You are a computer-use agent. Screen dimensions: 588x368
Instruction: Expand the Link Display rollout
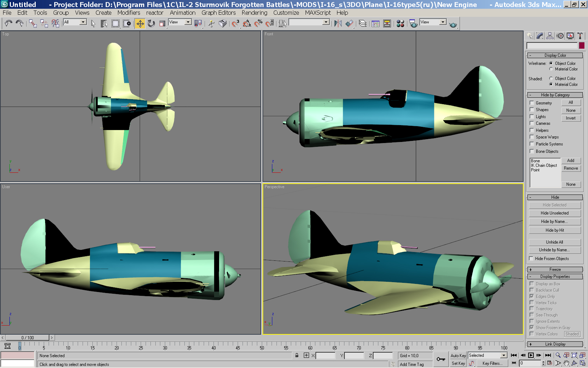[x=555, y=344]
